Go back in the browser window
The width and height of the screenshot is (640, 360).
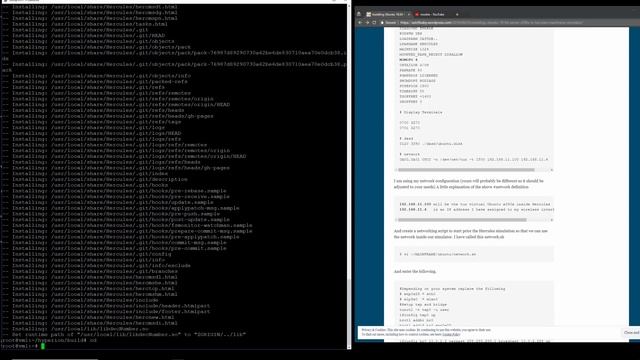[360, 22]
